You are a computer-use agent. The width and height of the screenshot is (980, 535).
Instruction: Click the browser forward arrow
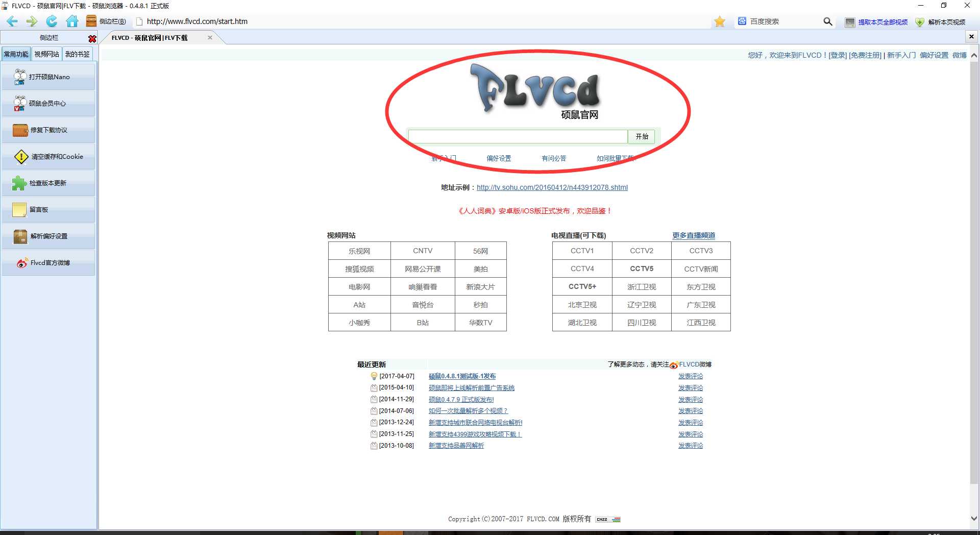(32, 21)
